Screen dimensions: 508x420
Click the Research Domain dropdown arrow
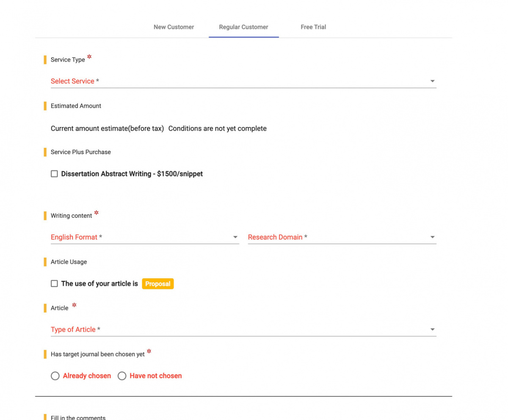(432, 237)
